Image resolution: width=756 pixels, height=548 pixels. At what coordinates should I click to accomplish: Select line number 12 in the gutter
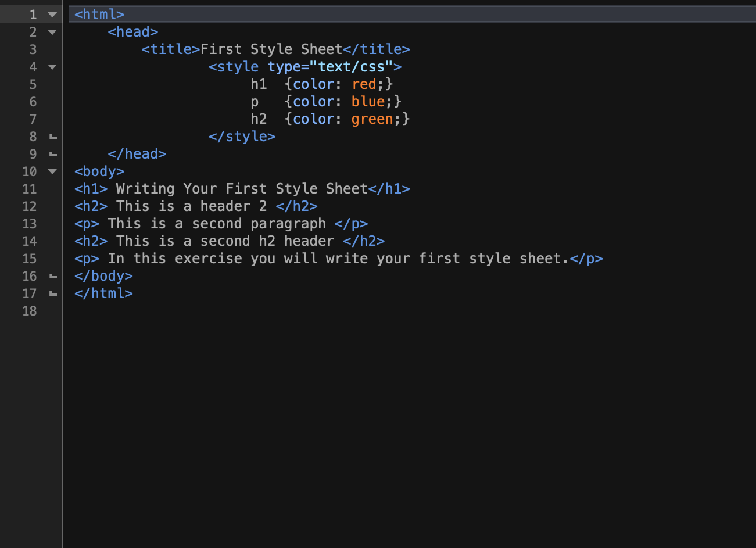(30, 206)
